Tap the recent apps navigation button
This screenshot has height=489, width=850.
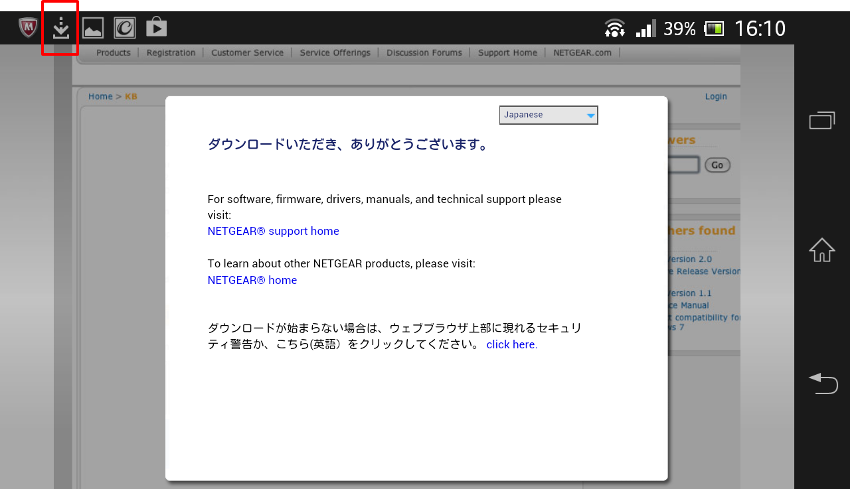[822, 120]
